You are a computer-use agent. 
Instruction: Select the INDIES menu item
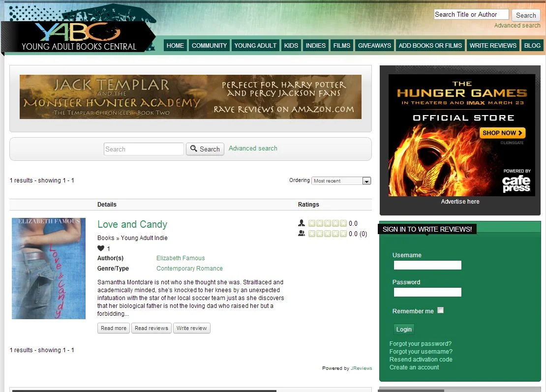315,46
